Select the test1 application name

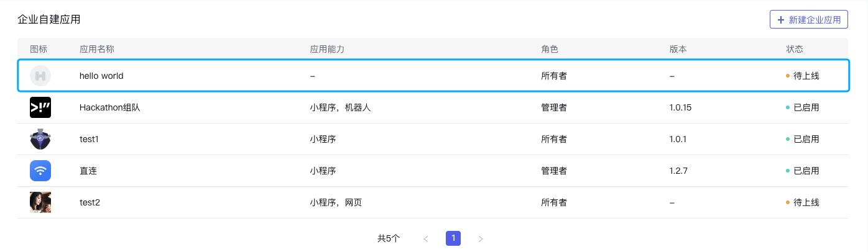point(90,139)
